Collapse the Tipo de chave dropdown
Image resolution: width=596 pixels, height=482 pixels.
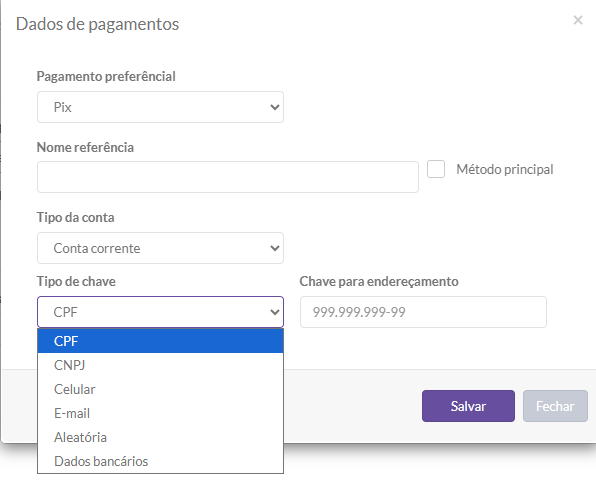pyautogui.click(x=160, y=312)
